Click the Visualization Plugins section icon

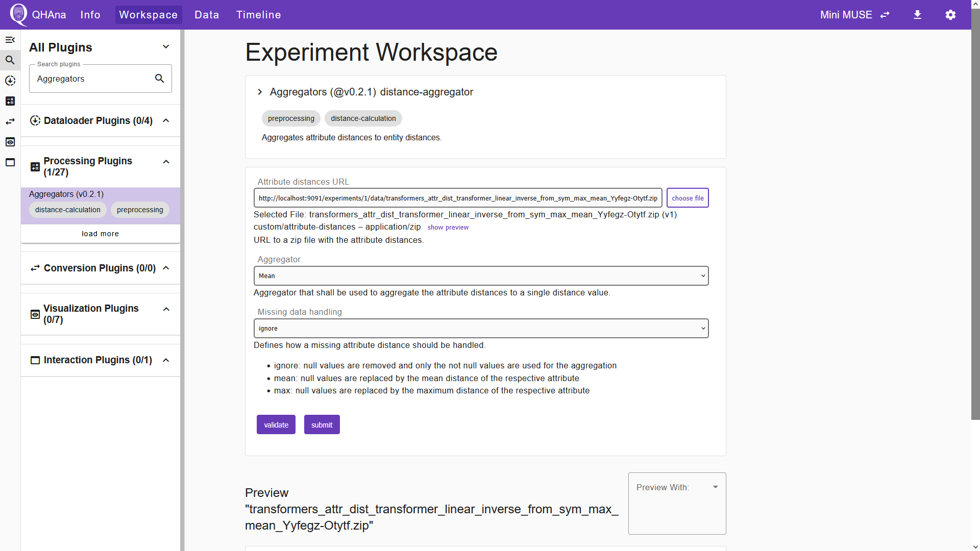tap(35, 314)
